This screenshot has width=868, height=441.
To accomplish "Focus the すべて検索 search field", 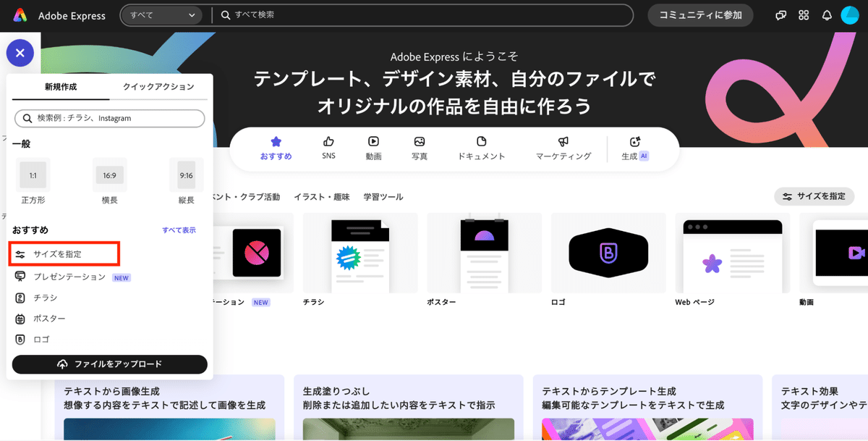I will click(x=425, y=15).
